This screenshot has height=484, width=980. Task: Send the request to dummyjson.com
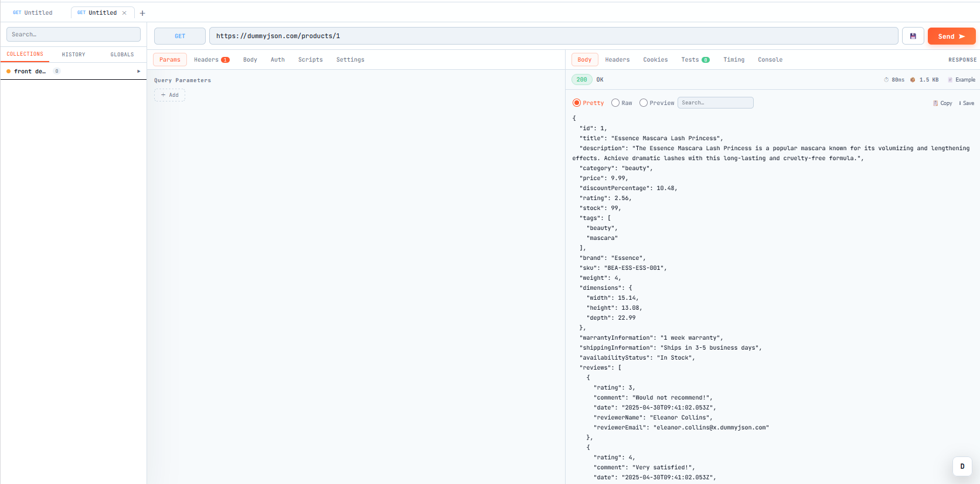tap(951, 36)
